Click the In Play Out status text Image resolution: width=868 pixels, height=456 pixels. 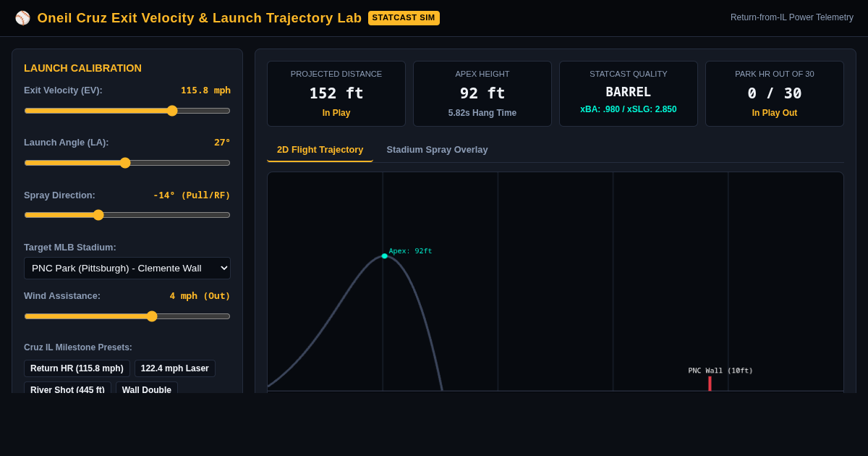tap(775, 113)
